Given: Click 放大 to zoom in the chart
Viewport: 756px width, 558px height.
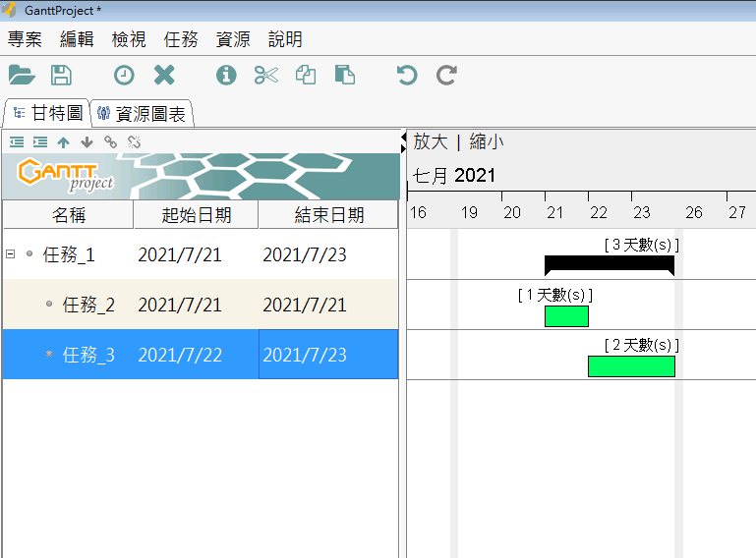Looking at the screenshot, I should [430, 141].
